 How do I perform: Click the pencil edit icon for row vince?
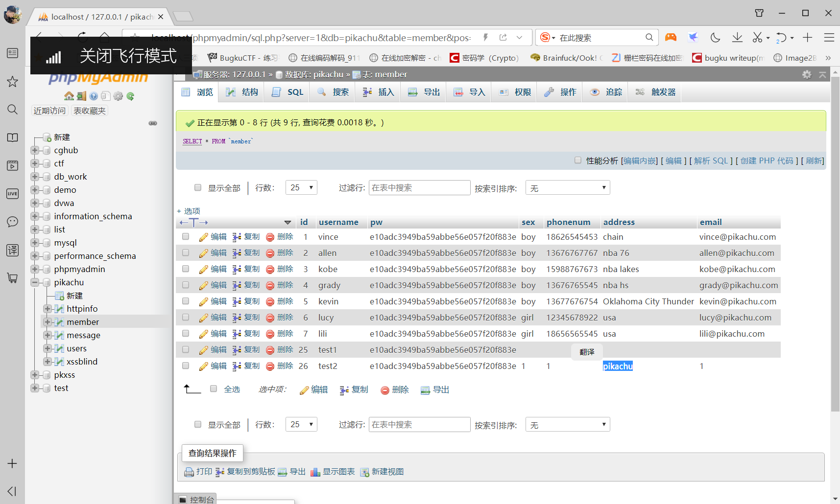pyautogui.click(x=204, y=237)
